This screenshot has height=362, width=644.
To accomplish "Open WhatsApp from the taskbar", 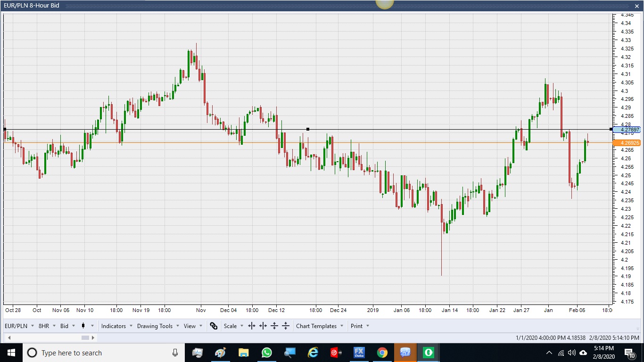I will pos(266,353).
